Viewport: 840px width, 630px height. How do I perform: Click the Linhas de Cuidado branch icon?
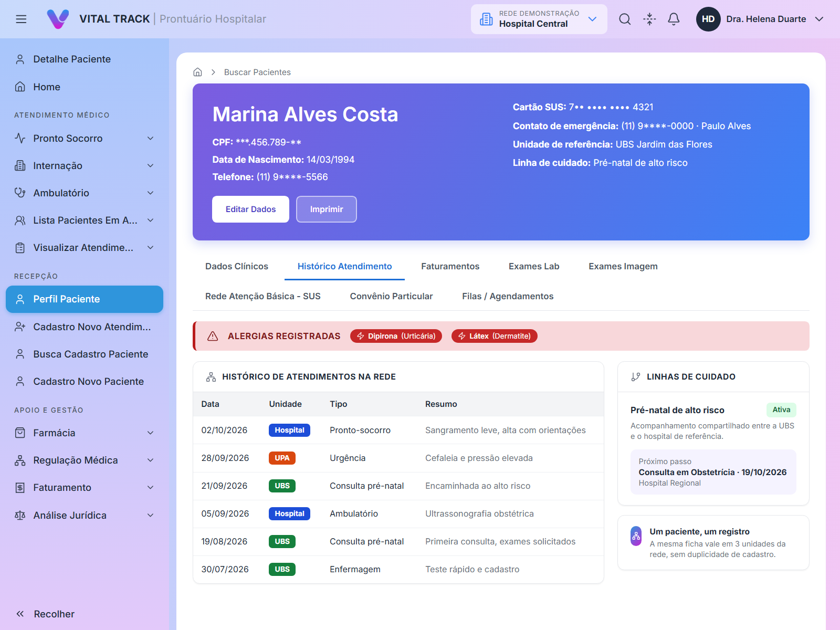[636, 377]
